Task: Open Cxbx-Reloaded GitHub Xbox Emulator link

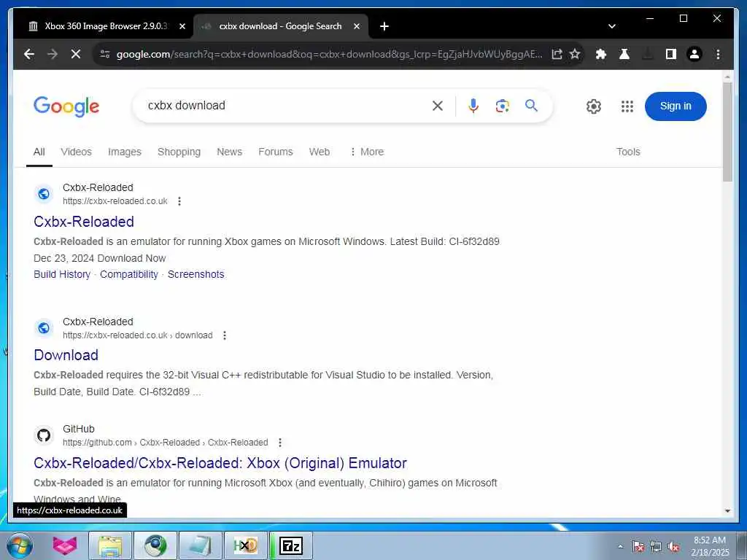Action: (x=220, y=463)
